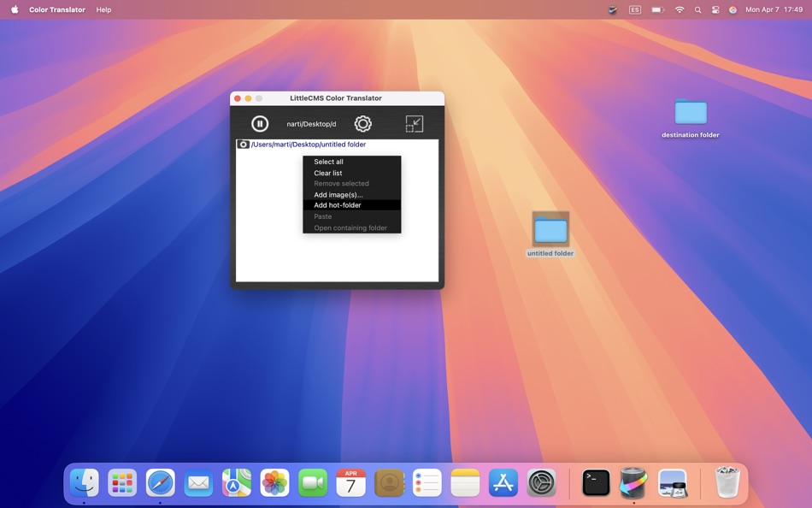Click the Wi-Fi status icon
812x508 pixels.
click(679, 9)
